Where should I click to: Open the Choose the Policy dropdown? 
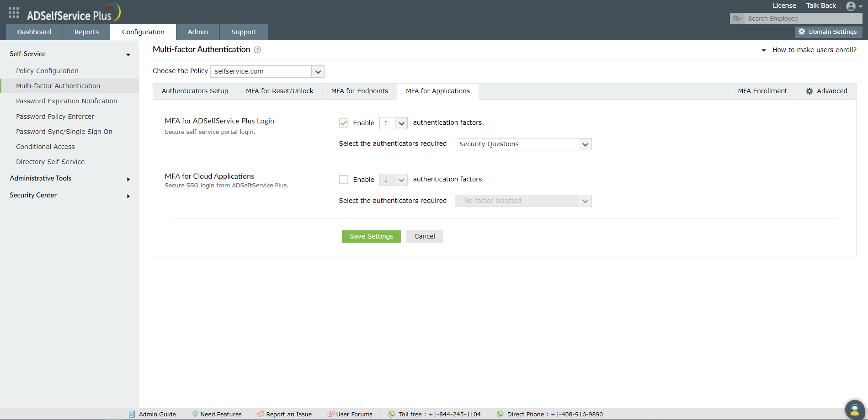coord(318,71)
